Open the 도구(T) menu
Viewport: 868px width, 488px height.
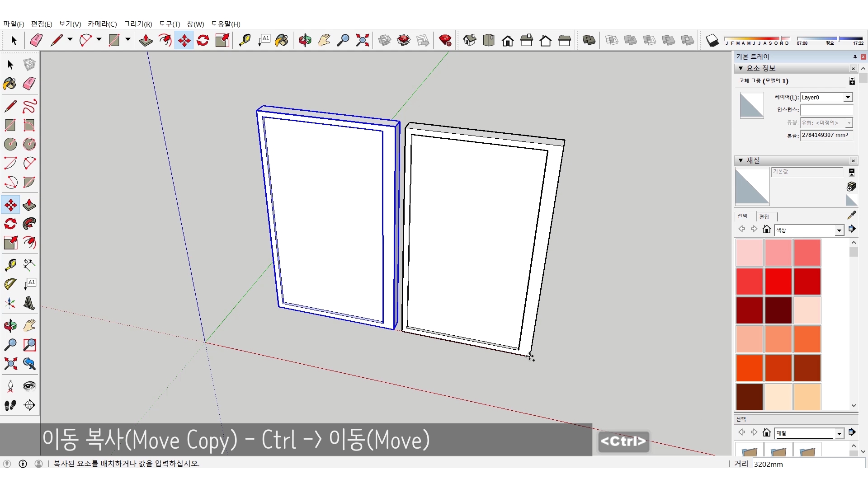tap(169, 24)
